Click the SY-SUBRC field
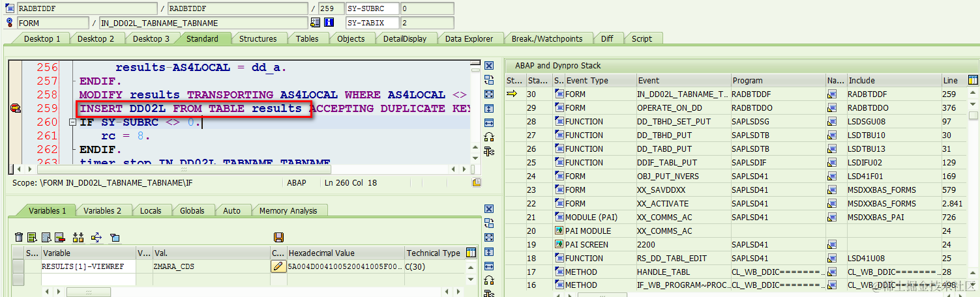 (372, 8)
